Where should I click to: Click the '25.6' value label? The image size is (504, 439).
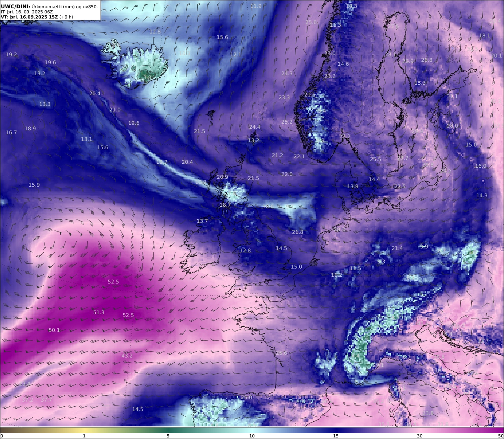coord(311,22)
